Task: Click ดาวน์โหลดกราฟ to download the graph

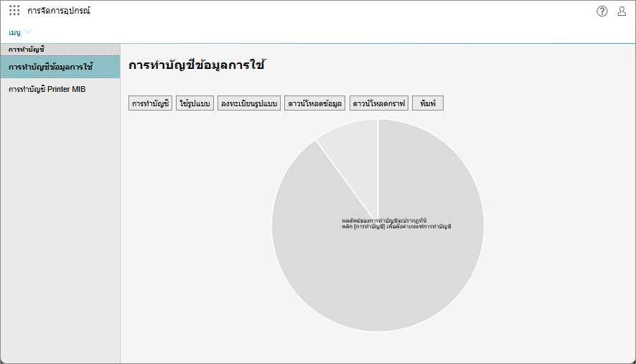Action: pos(379,104)
